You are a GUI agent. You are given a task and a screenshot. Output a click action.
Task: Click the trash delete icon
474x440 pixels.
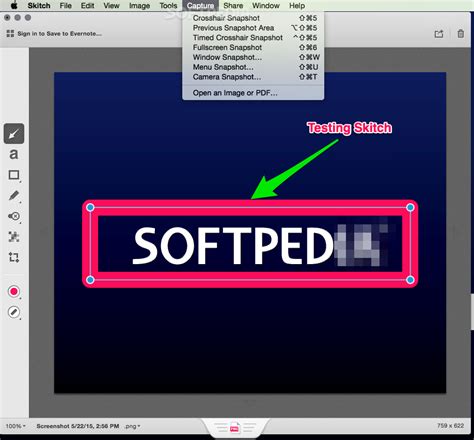tap(461, 34)
